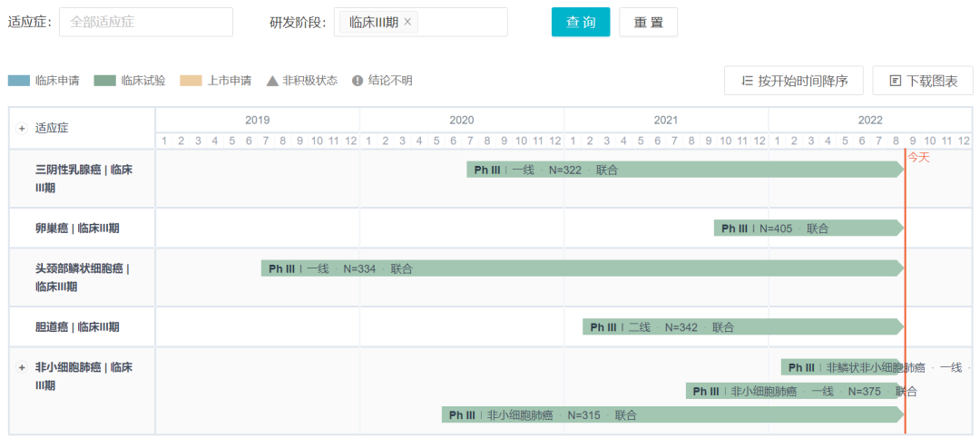
Task: Toggle the 上市申请 orange legend swatch
Action: click(191, 81)
